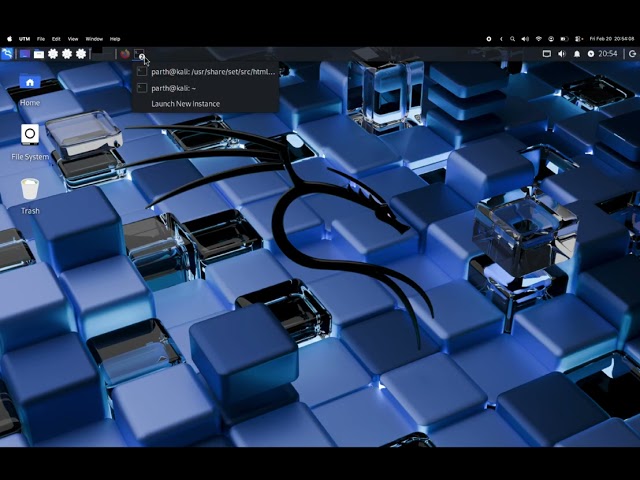Open the macOS Window menu
Image resolution: width=640 pixels, height=480 pixels.
[x=94, y=39]
